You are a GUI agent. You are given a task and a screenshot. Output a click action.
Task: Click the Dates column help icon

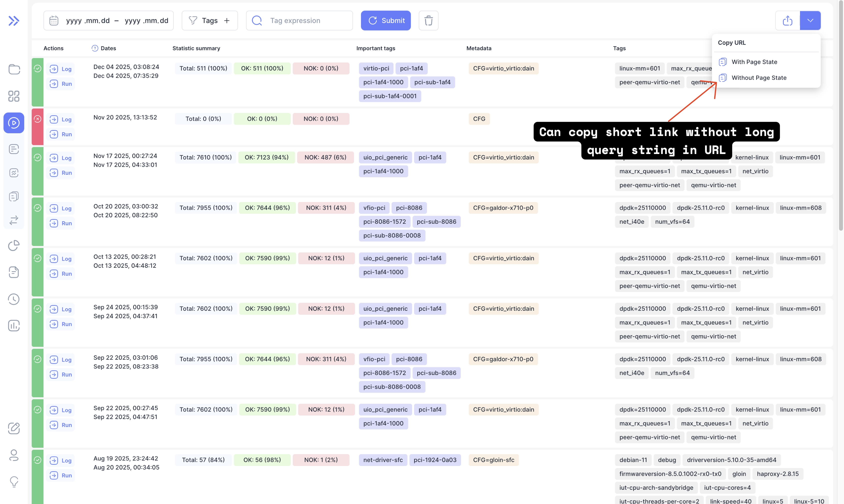coord(95,48)
